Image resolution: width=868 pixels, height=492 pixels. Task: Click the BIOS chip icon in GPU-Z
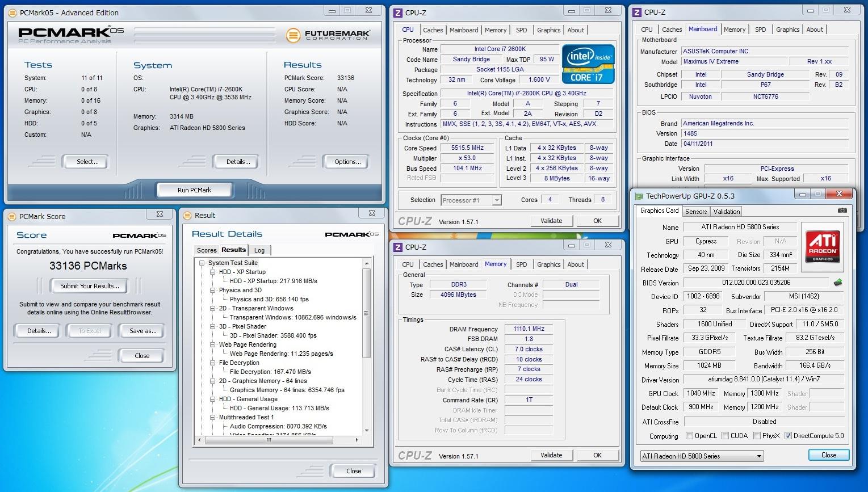(837, 282)
